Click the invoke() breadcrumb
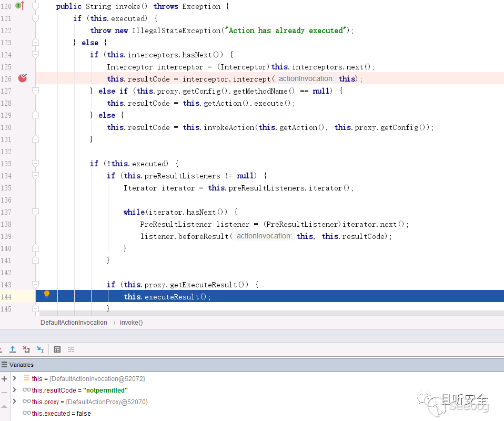This screenshot has height=421, width=504. pos(131,322)
